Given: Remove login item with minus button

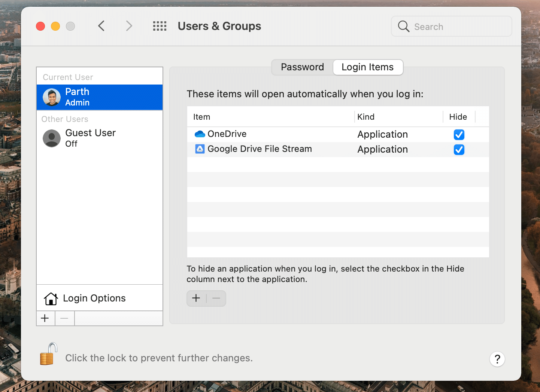Looking at the screenshot, I should (216, 298).
